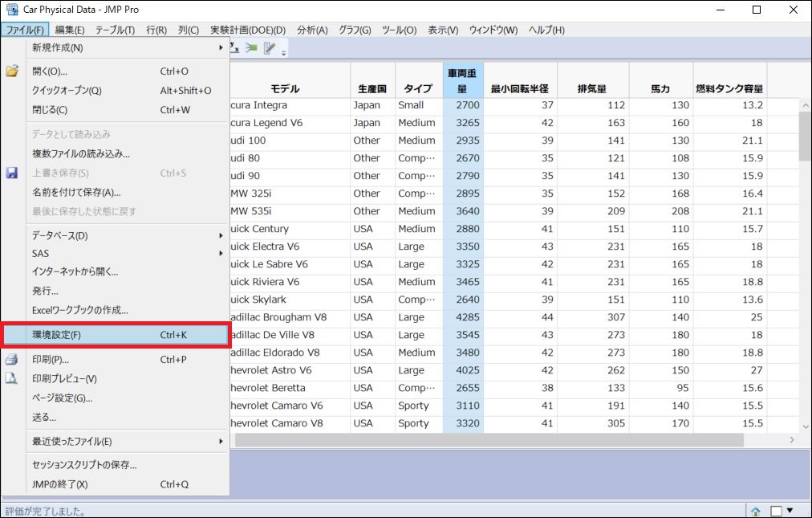This screenshot has height=518, width=812.
Task: Open the 行(R) menu
Action: [x=156, y=30]
